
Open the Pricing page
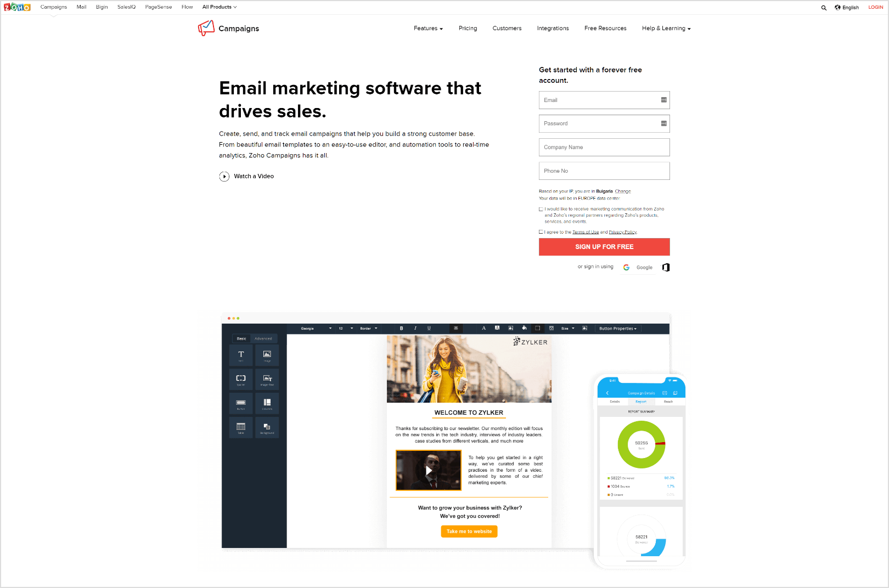468,29
